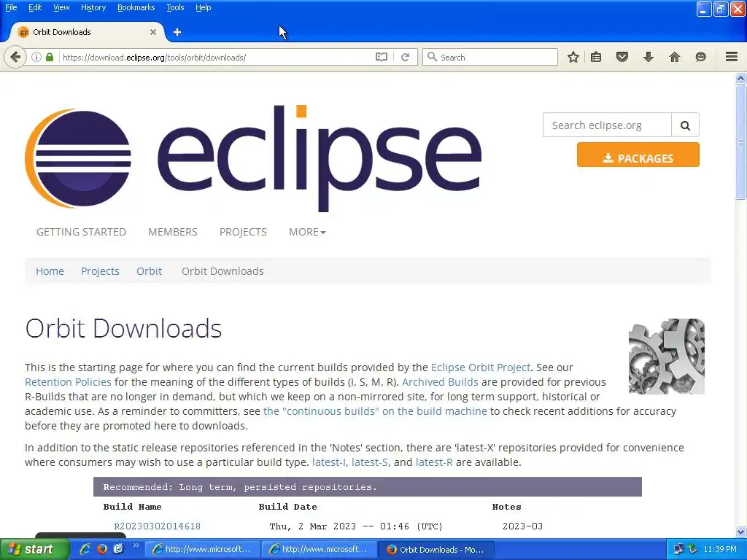The width and height of the screenshot is (747, 560).
Task: Close the Orbit Downloads tab
Action: pyautogui.click(x=153, y=32)
